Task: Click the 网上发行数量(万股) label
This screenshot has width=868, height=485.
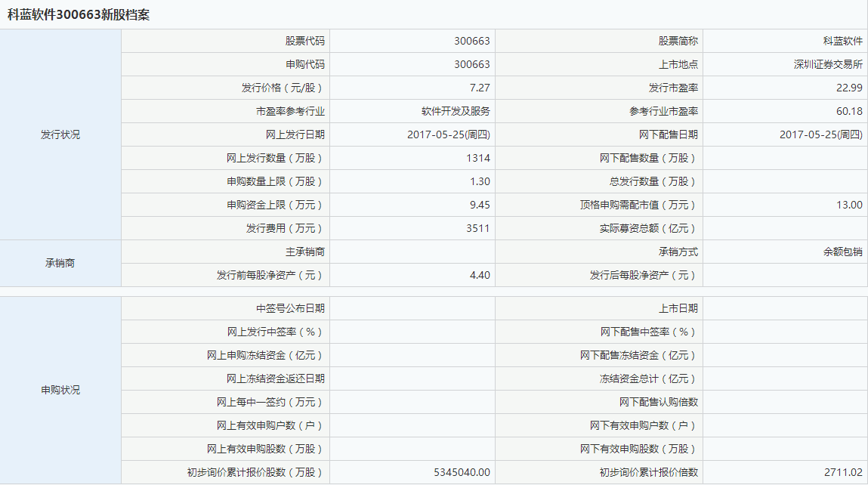Action: 276,158
